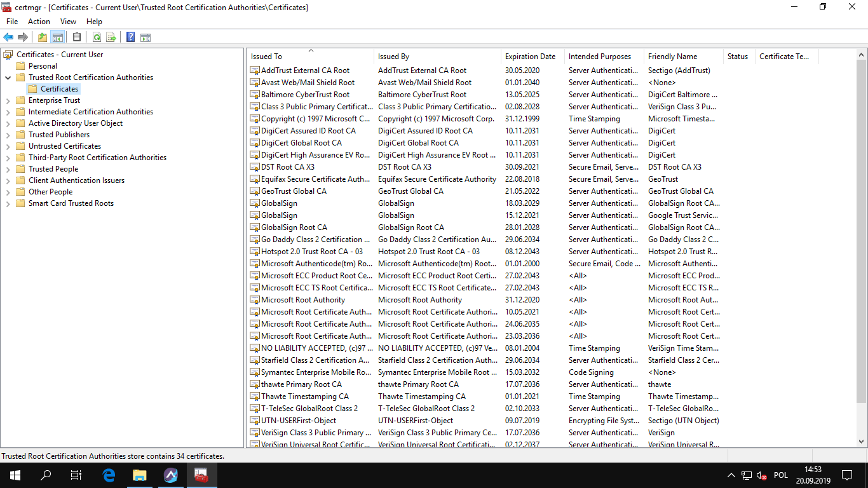Click the expiration date 30.05.2020
This screenshot has width=868, height=488.
[522, 71]
